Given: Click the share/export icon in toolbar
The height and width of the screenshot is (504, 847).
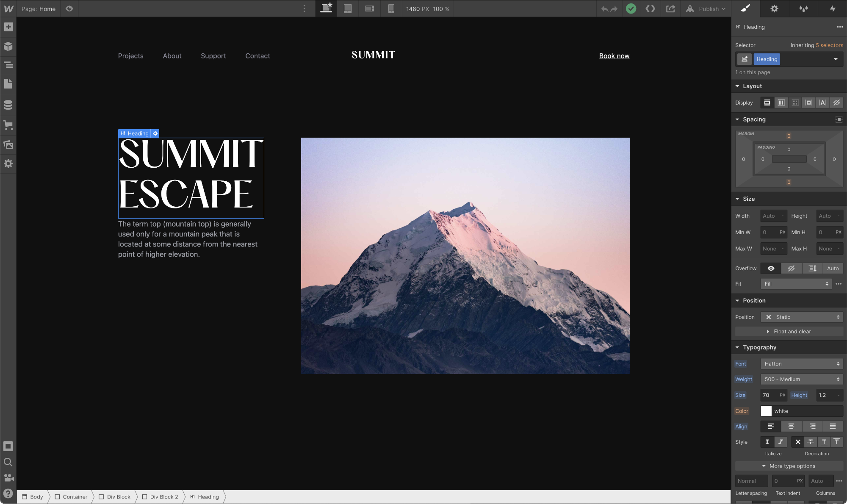Looking at the screenshot, I should pyautogui.click(x=671, y=8).
